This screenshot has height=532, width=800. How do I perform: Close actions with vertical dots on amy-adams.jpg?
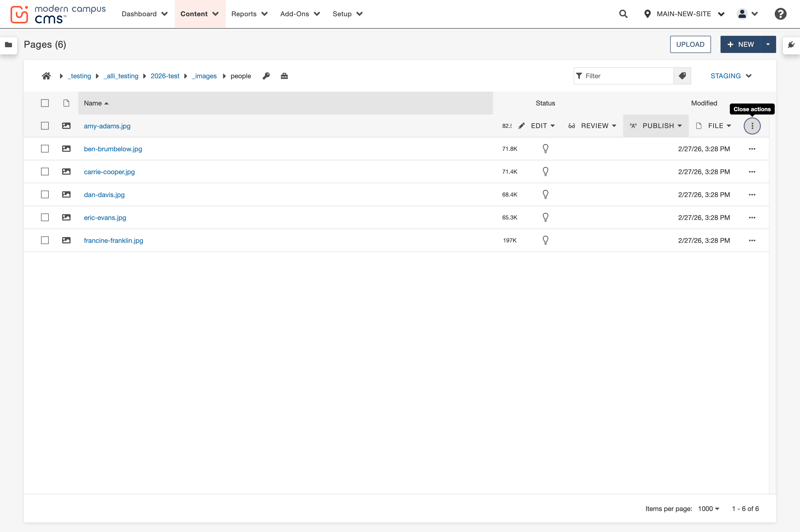(752, 126)
